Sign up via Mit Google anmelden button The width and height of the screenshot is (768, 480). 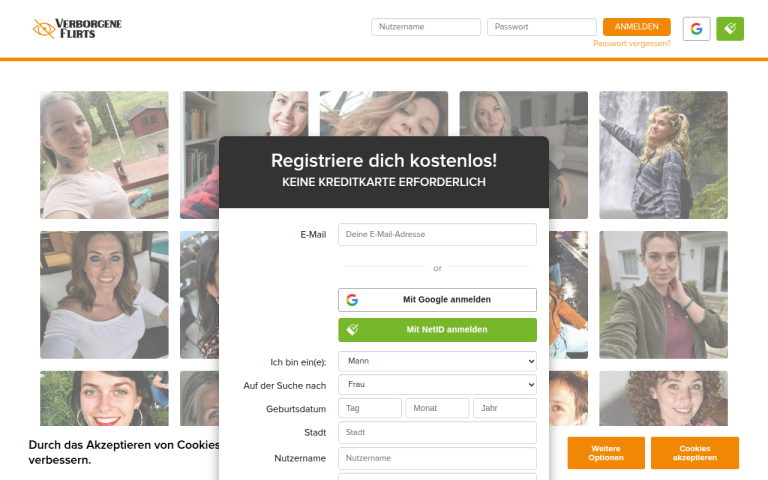click(x=437, y=300)
